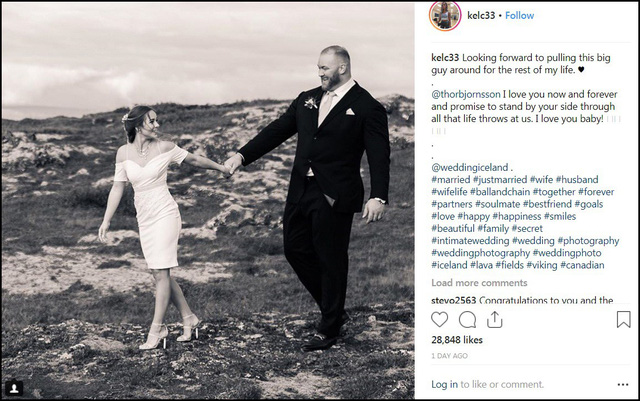Open the @weddingiceland mention

click(470, 167)
